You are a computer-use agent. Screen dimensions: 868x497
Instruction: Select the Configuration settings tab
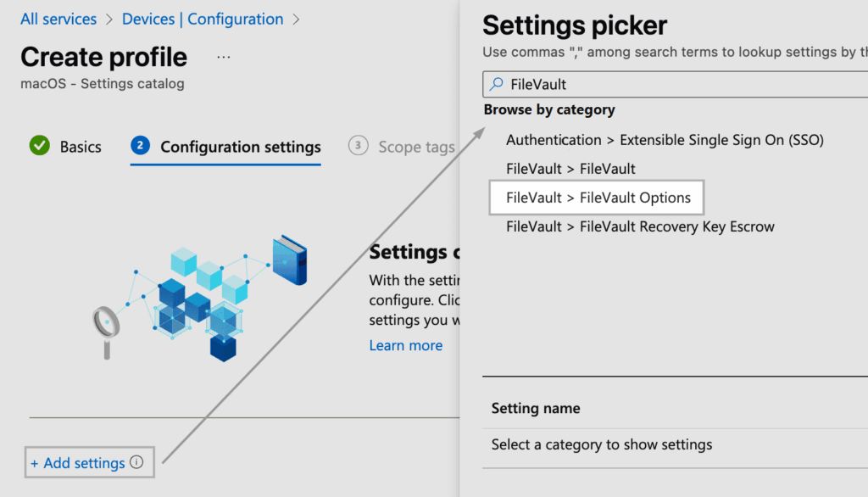point(241,147)
